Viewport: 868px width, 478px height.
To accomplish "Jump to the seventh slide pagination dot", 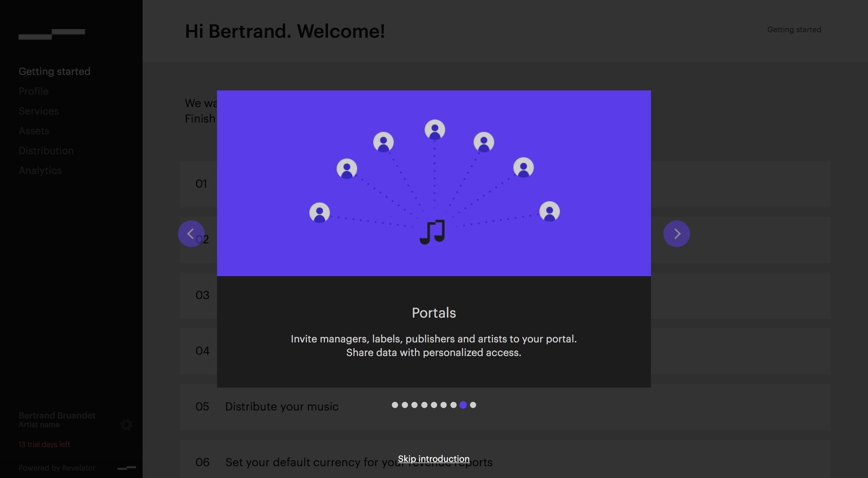I will coord(453,405).
